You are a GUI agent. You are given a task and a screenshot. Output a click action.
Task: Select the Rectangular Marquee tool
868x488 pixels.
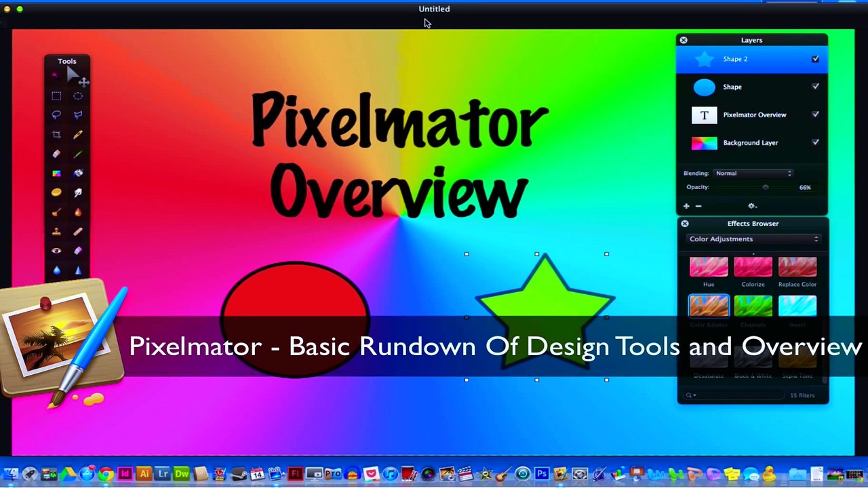56,96
